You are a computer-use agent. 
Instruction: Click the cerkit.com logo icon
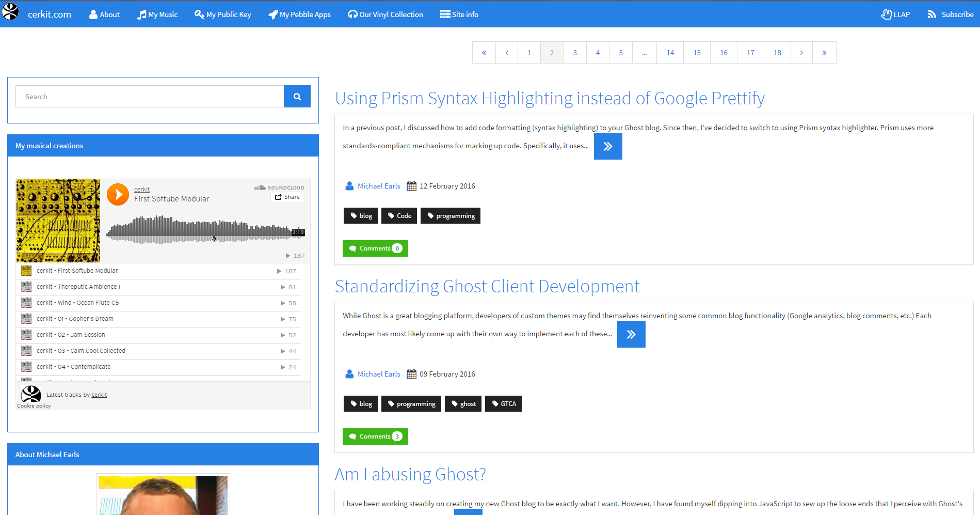pyautogui.click(x=10, y=11)
